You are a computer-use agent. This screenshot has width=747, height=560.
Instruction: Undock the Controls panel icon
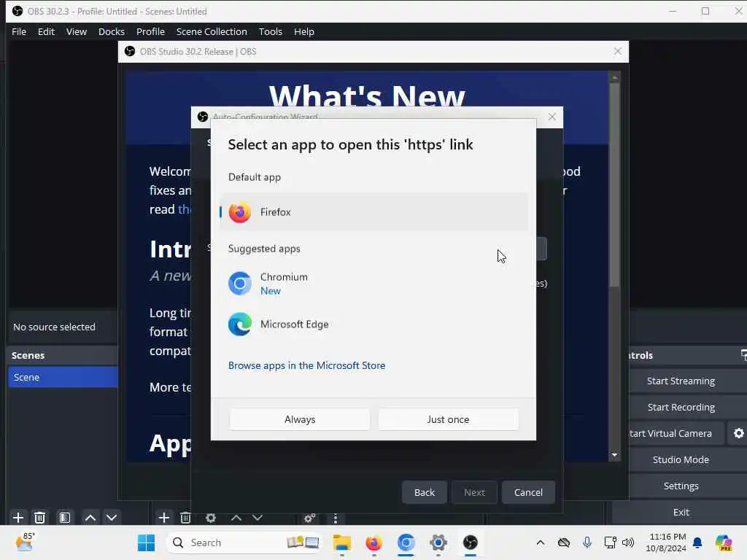(743, 355)
